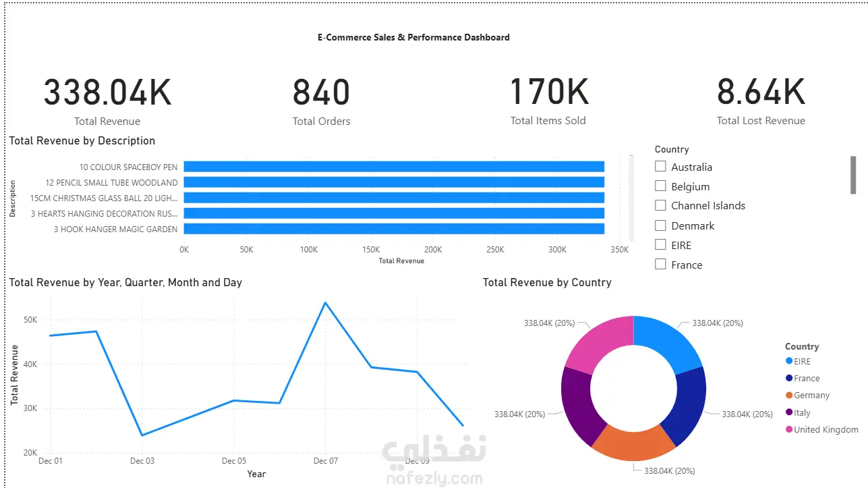Viewport: 868px width, 488px height.
Task: Check the Belgium country filter
Action: pos(660,186)
